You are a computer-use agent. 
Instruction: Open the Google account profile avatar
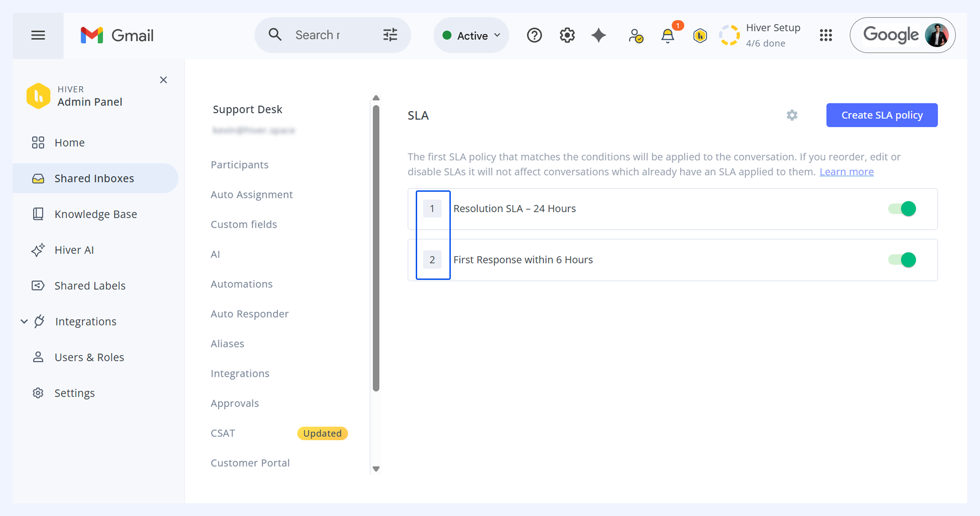coord(937,35)
